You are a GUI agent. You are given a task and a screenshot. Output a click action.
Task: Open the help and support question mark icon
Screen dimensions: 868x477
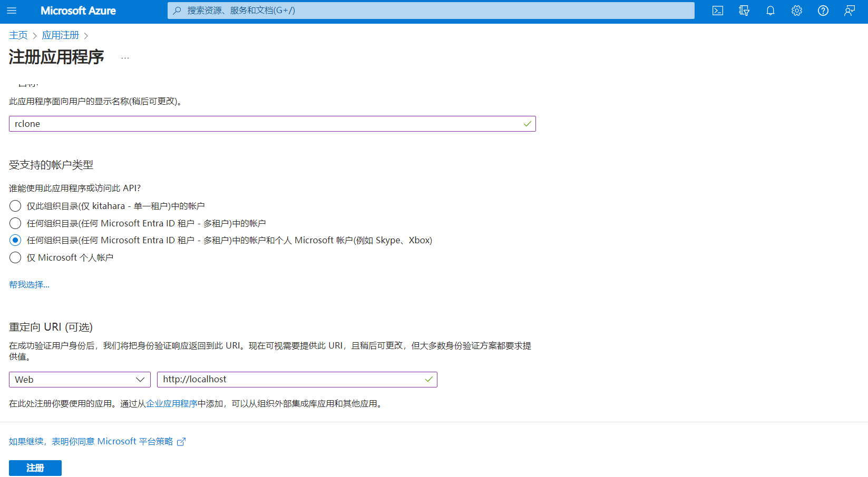[x=823, y=11]
